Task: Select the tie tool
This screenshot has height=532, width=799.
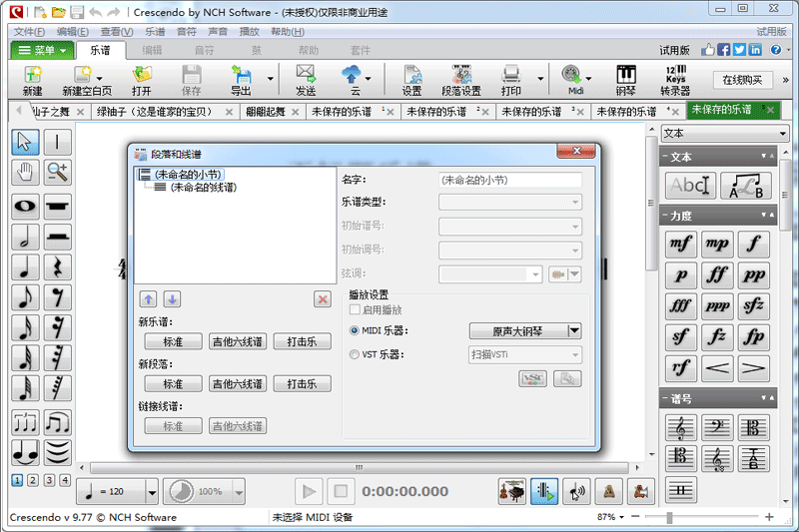Action: click(x=25, y=452)
